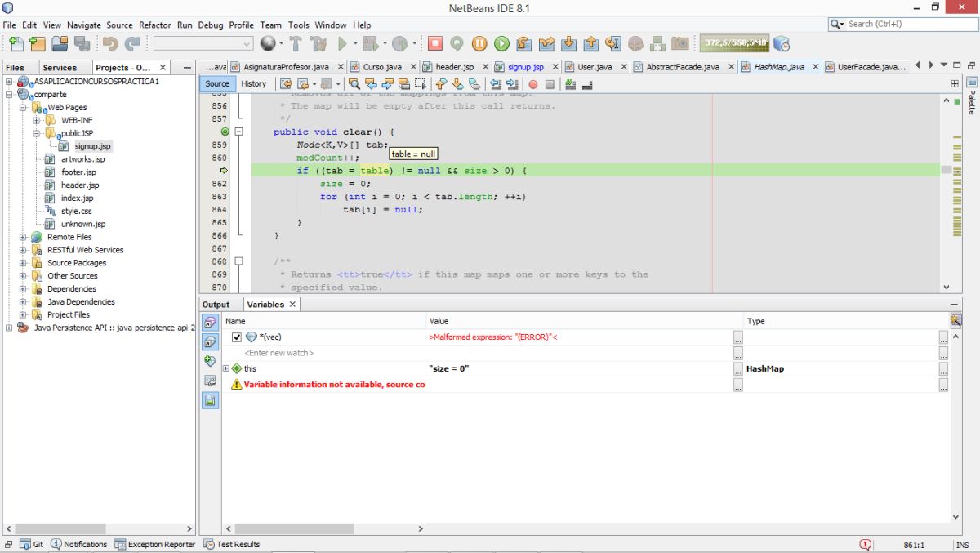Click the Step Over debugger icon
Screen dimensions: 980x553
point(524,43)
